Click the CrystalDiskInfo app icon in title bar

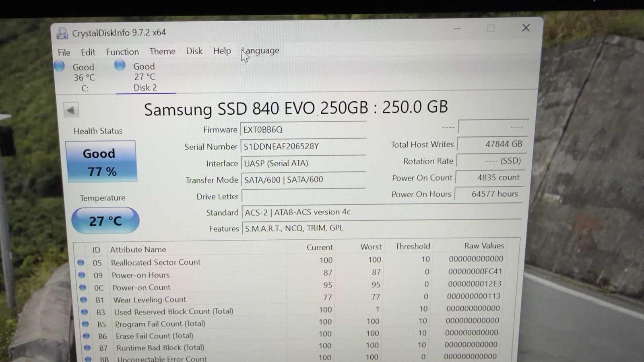[62, 33]
